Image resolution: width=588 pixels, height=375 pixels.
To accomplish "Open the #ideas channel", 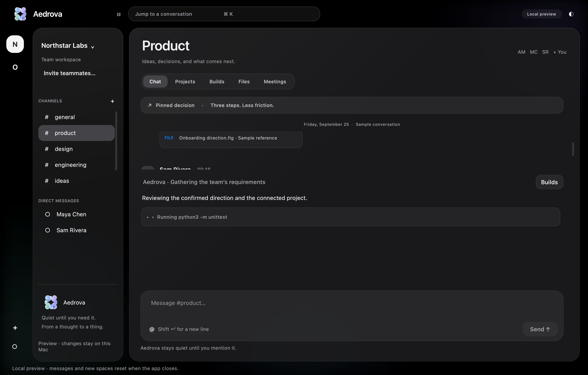I will click(76, 181).
